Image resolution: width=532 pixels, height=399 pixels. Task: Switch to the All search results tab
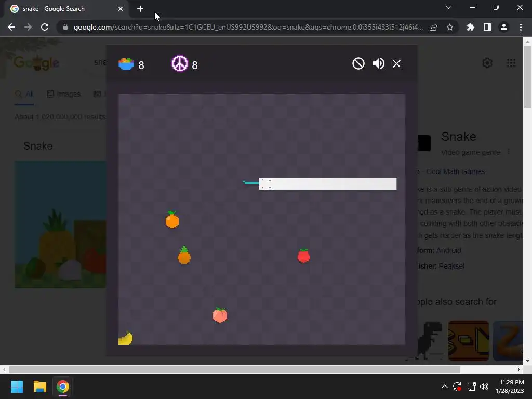tap(24, 94)
